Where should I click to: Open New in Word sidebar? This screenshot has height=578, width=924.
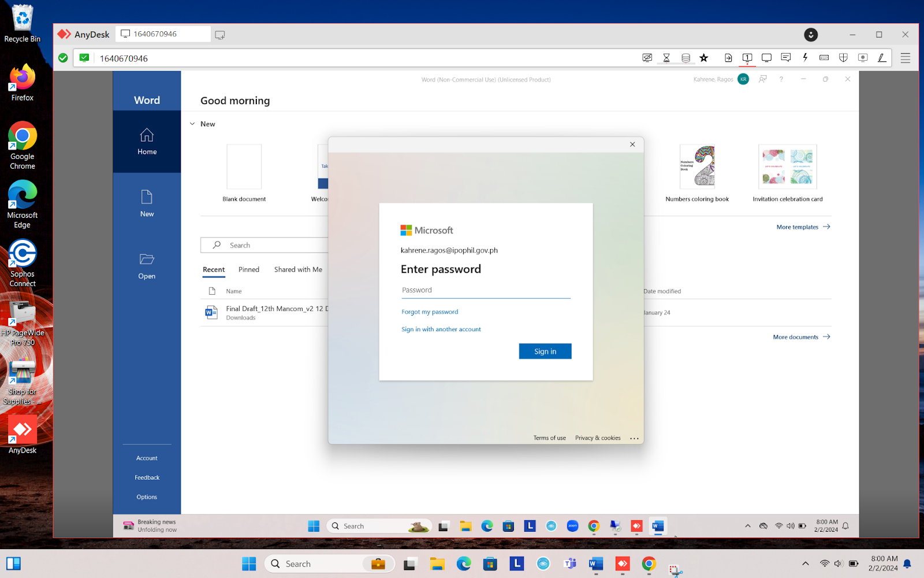(x=147, y=203)
